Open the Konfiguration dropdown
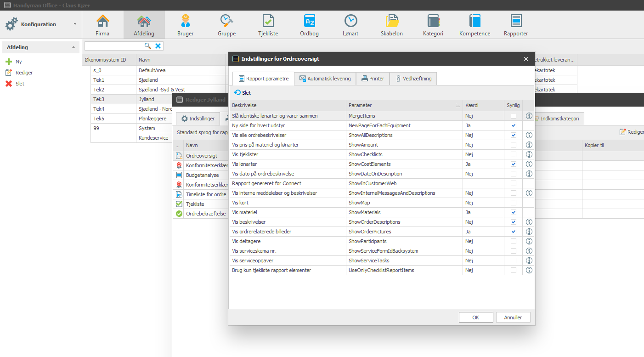644x357 pixels. pyautogui.click(x=75, y=24)
